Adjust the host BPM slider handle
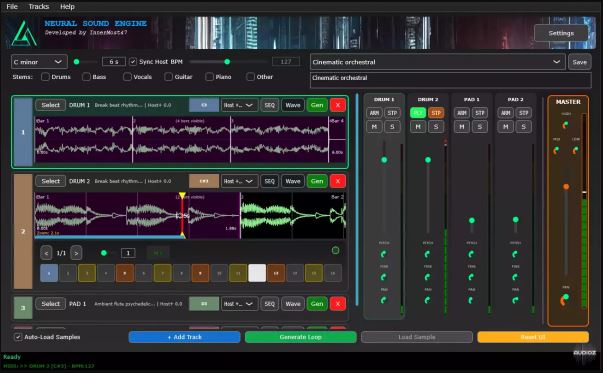This screenshot has height=373, width=603. click(227, 62)
